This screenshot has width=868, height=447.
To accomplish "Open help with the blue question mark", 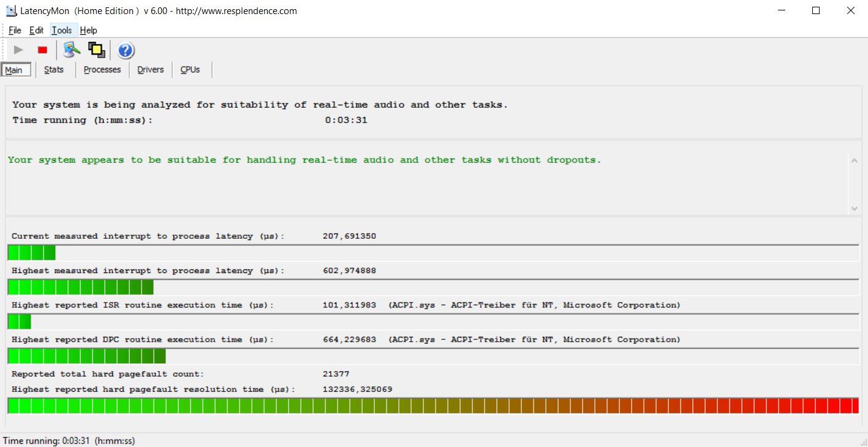I will pos(126,50).
